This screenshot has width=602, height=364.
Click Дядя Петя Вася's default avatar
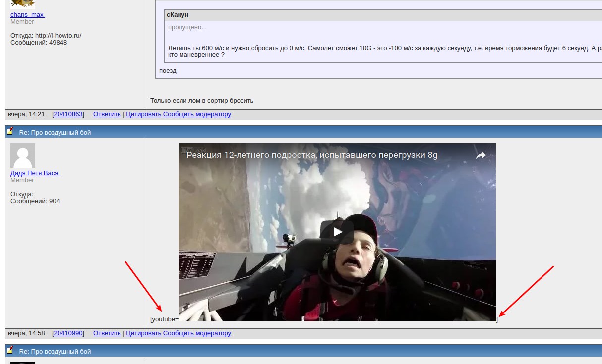pyautogui.click(x=23, y=156)
